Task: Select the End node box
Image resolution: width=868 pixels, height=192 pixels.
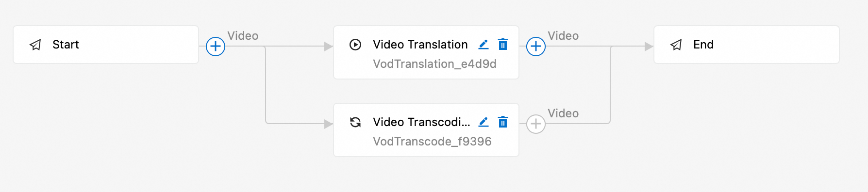Action: (x=747, y=45)
